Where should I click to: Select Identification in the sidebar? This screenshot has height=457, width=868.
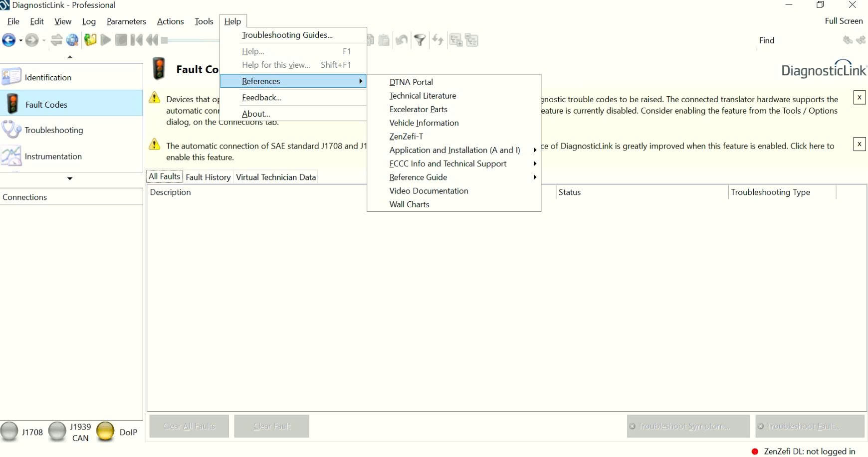click(71, 77)
